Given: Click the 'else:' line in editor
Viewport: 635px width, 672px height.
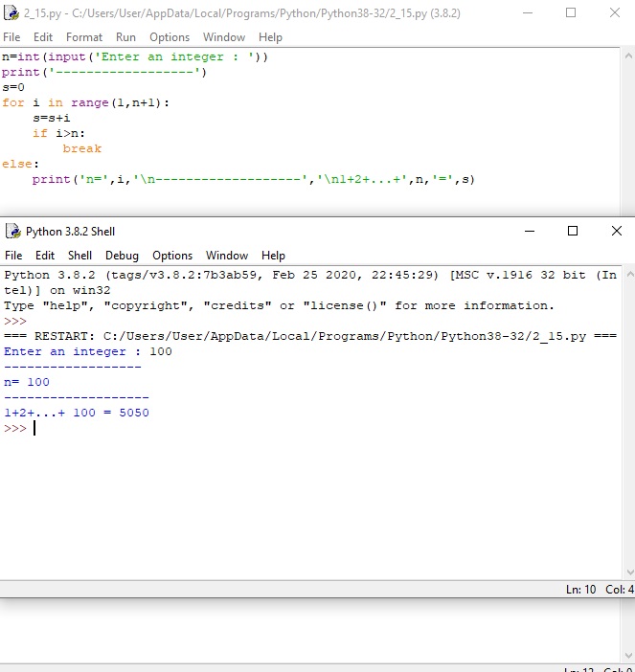Looking at the screenshot, I should click(20, 164).
